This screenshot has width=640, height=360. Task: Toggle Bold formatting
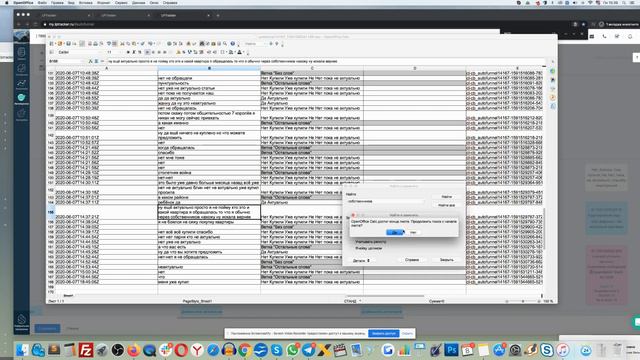coord(128,52)
